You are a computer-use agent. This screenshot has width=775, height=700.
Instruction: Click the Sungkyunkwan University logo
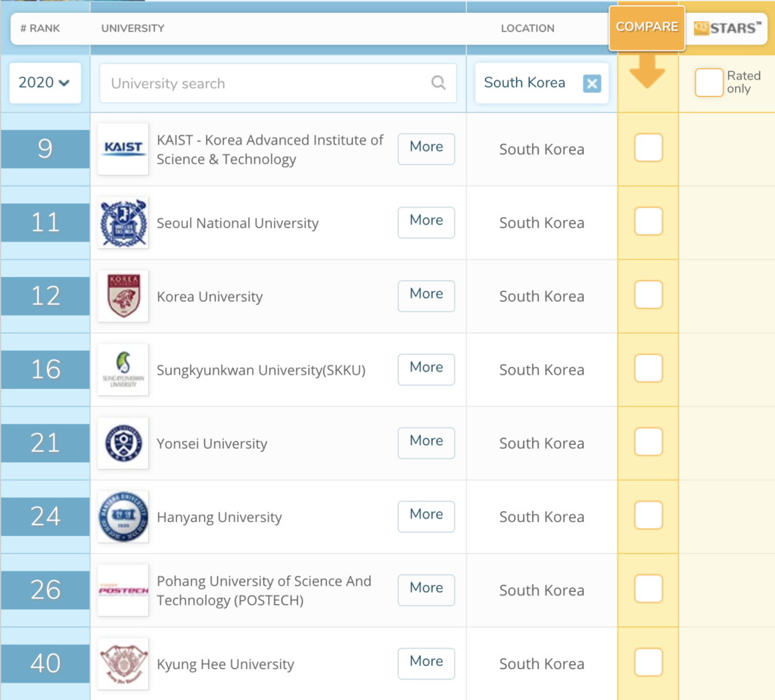click(123, 369)
